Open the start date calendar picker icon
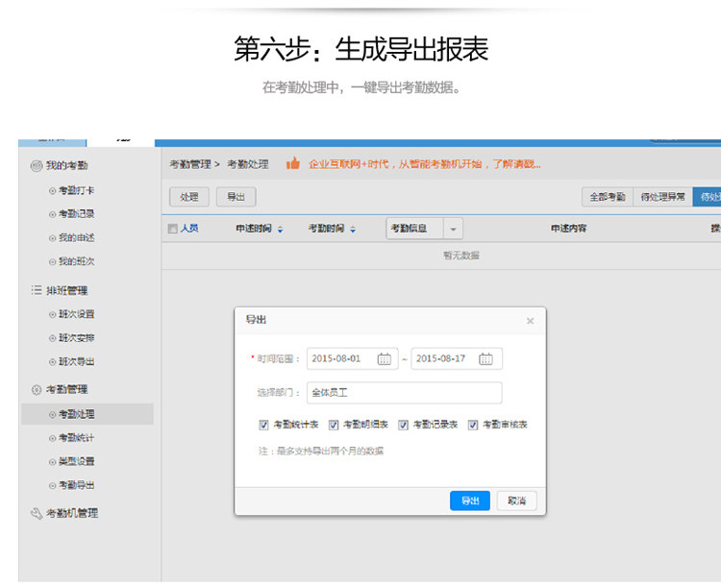Screen dimensions: 721x588 click(x=384, y=358)
